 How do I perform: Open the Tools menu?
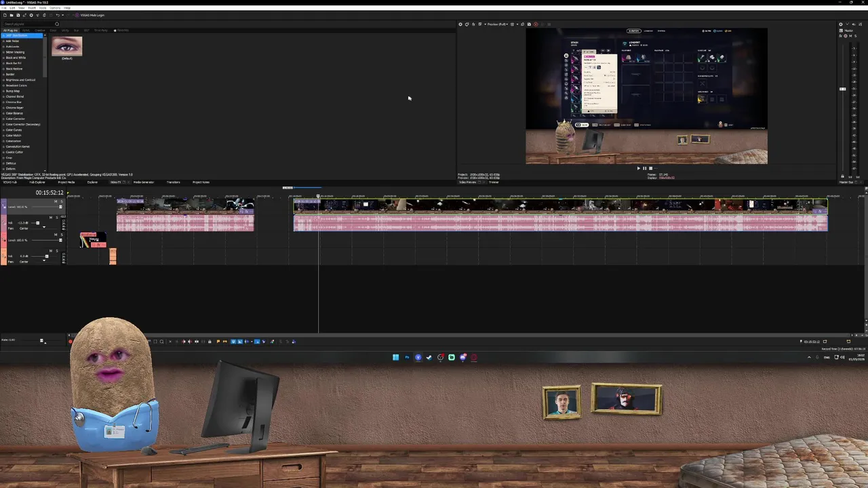[43, 7]
